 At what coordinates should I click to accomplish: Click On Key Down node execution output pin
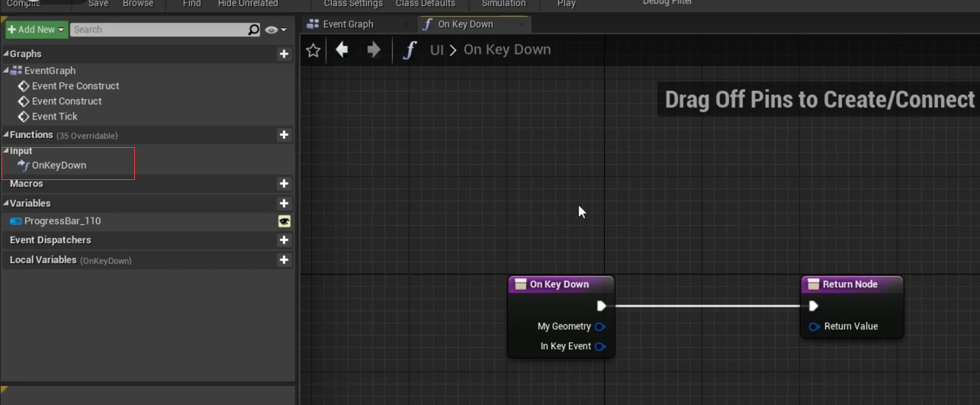pyautogui.click(x=601, y=306)
